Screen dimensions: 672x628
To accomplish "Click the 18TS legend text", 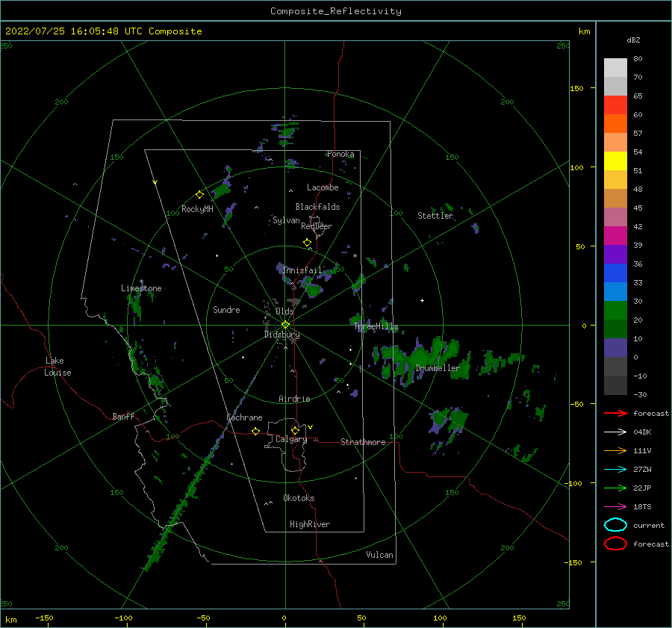I will 642,507.
